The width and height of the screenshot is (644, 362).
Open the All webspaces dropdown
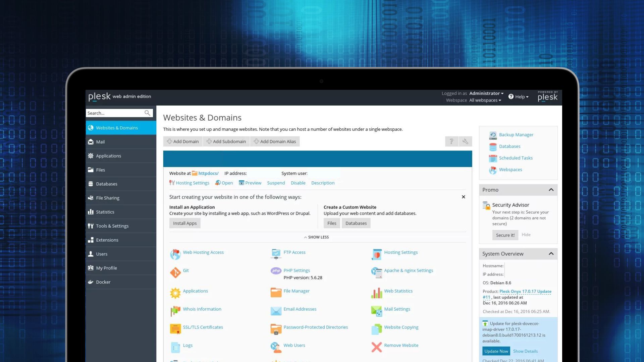point(485,100)
